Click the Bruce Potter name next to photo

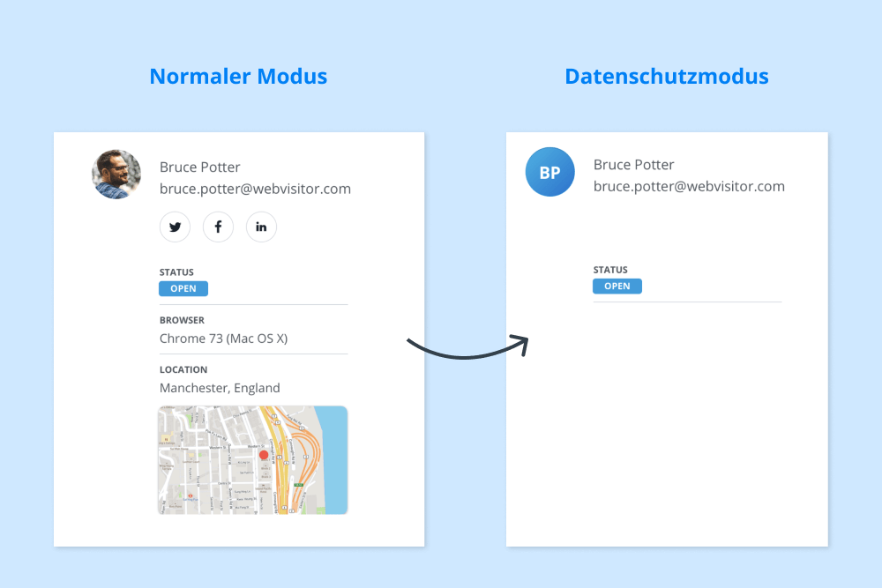[x=199, y=167]
